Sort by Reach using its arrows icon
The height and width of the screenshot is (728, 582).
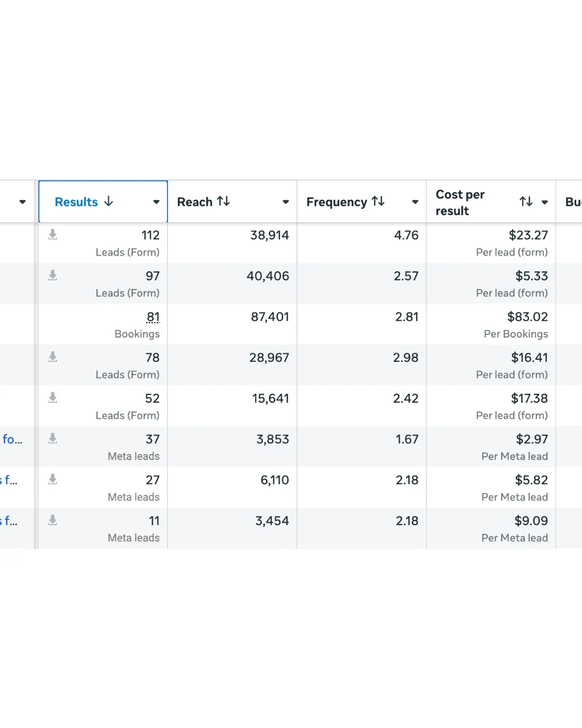(x=224, y=201)
